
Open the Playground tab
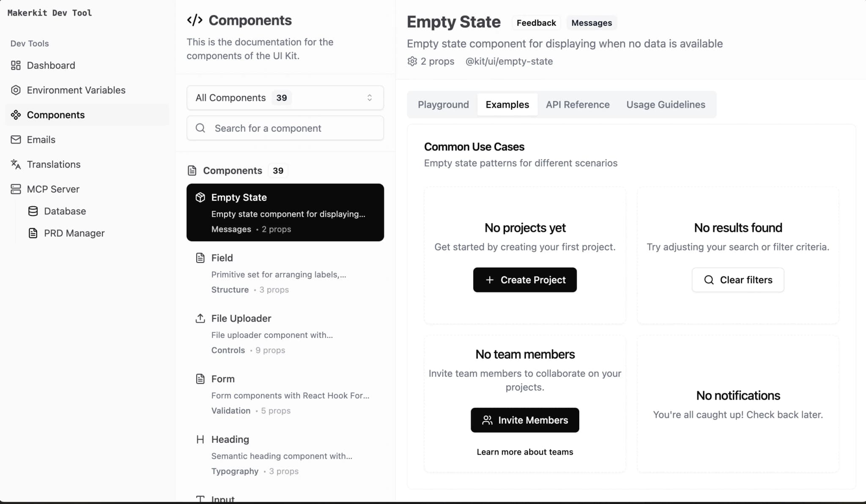point(443,104)
